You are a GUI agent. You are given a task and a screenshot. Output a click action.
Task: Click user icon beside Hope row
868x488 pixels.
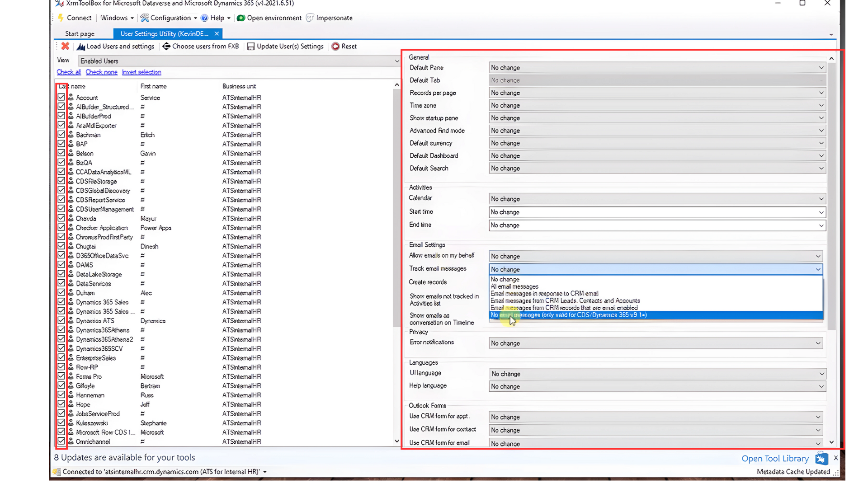71,404
